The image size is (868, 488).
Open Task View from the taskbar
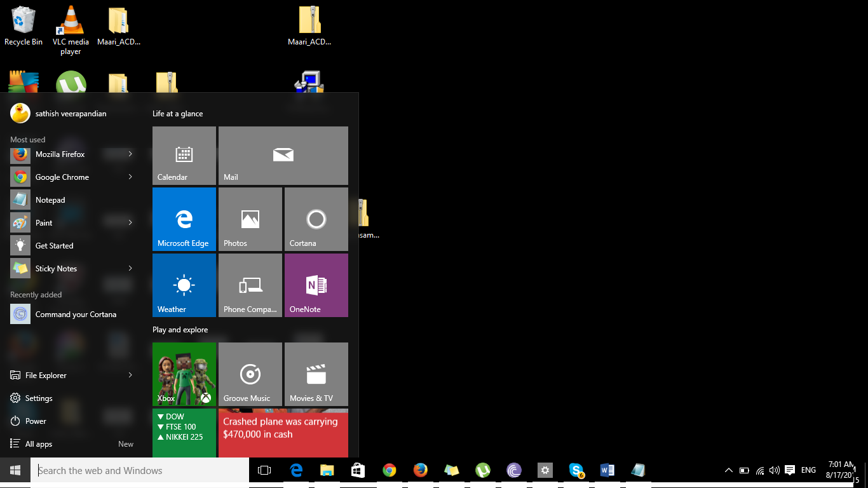[x=264, y=471]
